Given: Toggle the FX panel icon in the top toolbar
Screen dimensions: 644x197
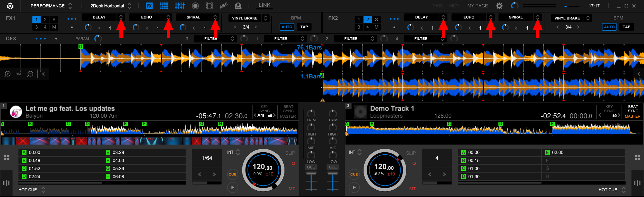Looking at the screenshot, I should 149,6.
